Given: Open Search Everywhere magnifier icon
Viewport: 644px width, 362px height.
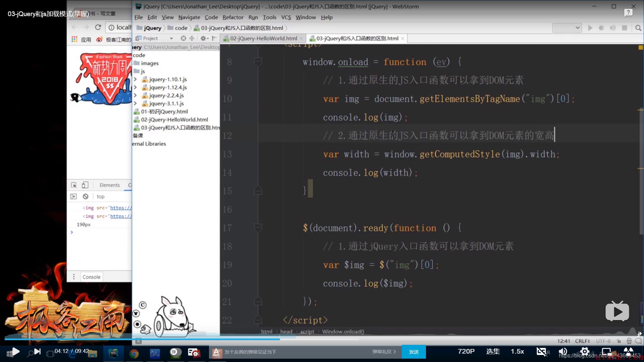Looking at the screenshot, I should 638,28.
